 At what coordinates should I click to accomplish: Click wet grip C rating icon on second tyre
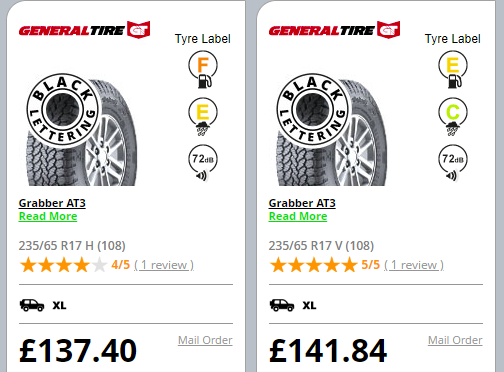[x=453, y=117]
